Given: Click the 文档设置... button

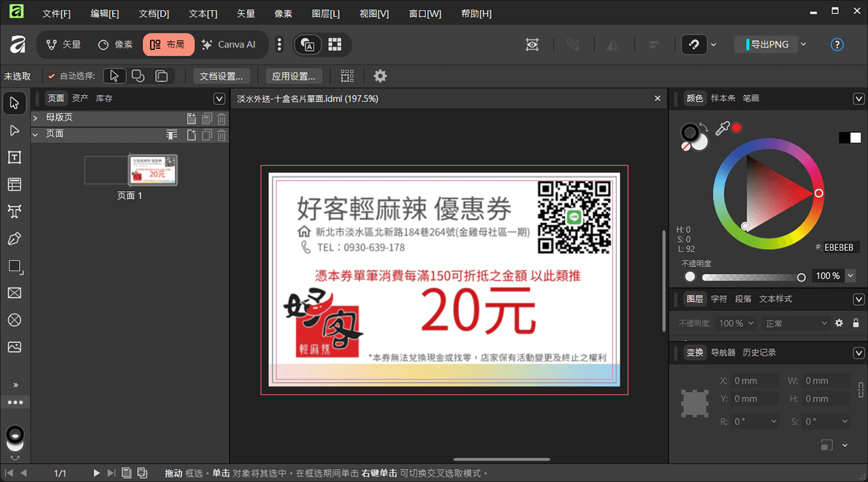Looking at the screenshot, I should coord(222,76).
